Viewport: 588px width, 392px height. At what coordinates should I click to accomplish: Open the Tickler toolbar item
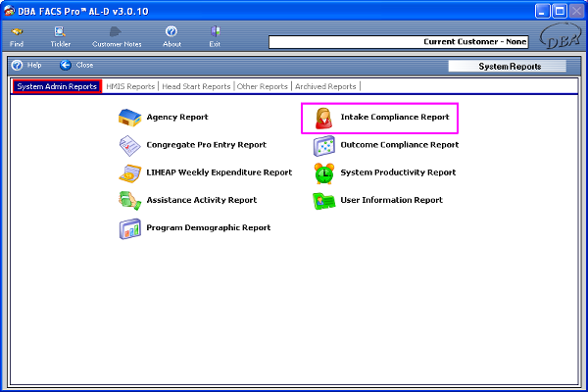[60, 37]
